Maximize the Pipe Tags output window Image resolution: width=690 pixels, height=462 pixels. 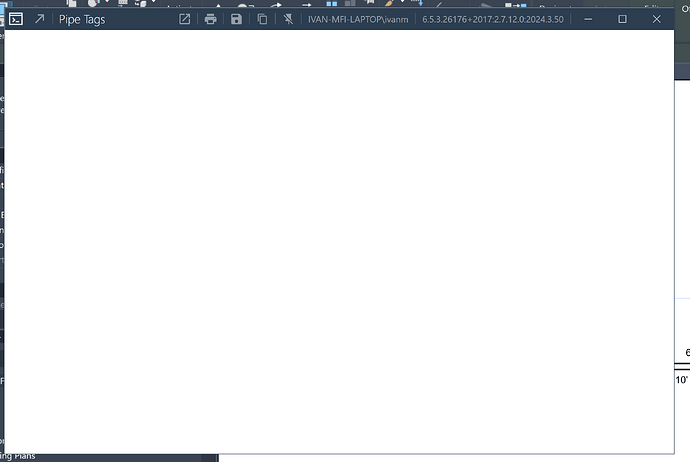click(x=622, y=19)
